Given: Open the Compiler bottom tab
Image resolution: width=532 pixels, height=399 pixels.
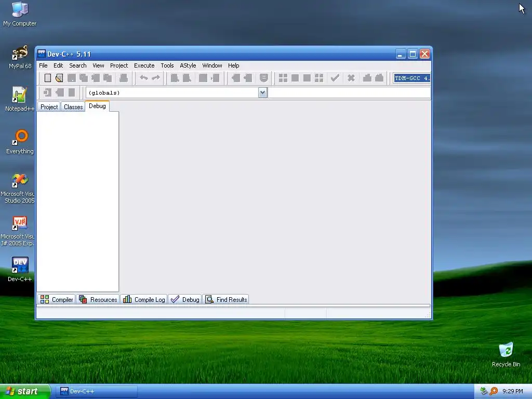Looking at the screenshot, I should point(56,299).
